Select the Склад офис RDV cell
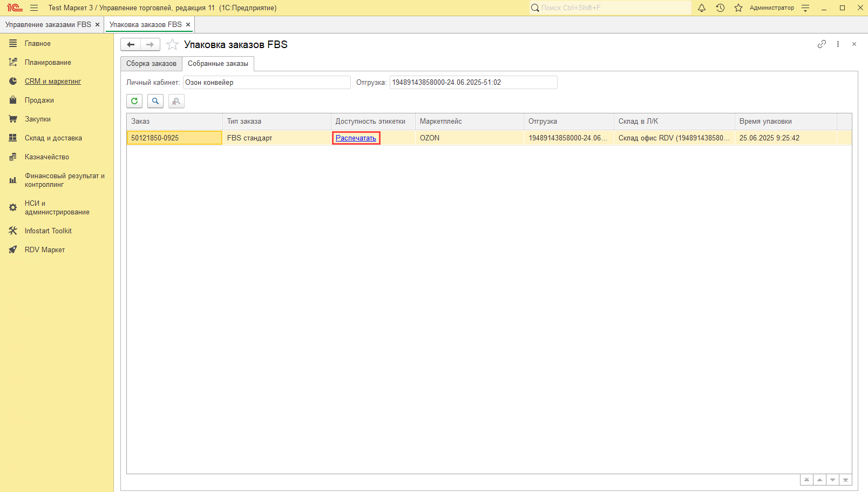This screenshot has width=868, height=492. pos(674,138)
